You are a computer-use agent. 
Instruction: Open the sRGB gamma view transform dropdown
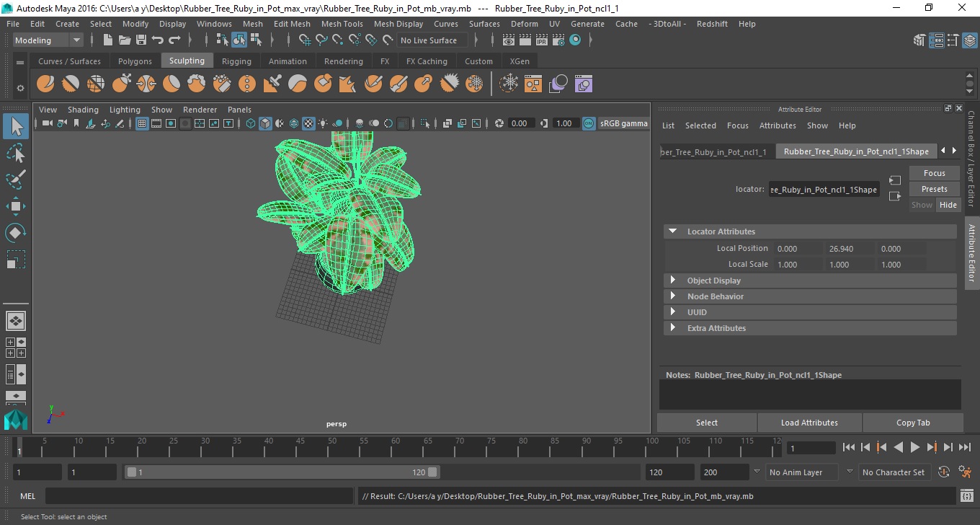coord(623,123)
